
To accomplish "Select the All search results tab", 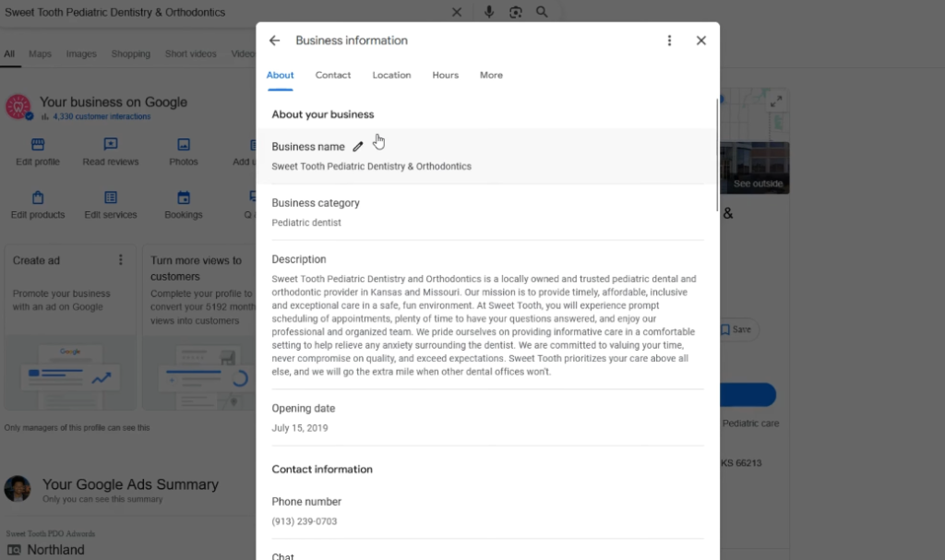I will (9, 54).
